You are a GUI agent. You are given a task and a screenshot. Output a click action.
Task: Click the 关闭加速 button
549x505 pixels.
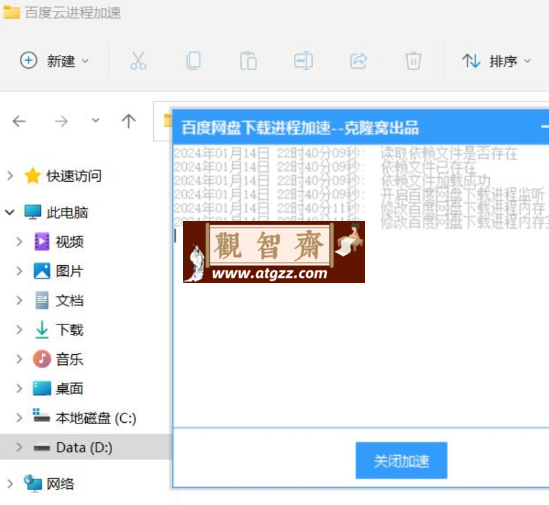click(x=401, y=461)
